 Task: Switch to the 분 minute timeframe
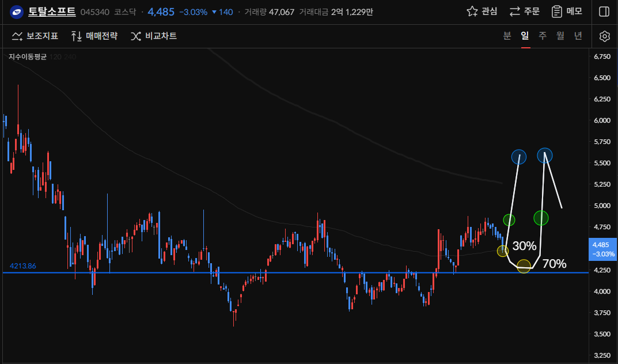pyautogui.click(x=507, y=36)
